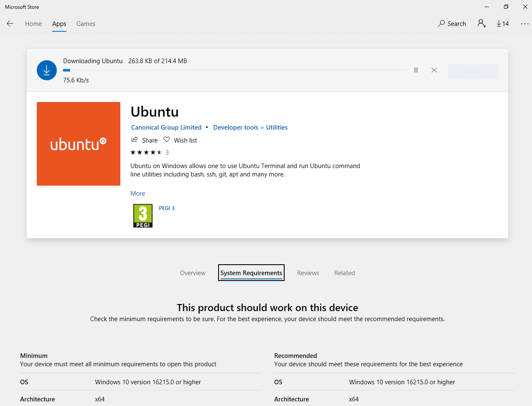Click the user account icon

pos(481,24)
